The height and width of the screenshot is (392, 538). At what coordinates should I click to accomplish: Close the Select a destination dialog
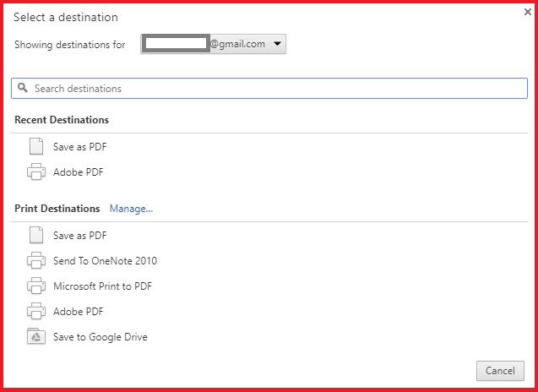coord(528,12)
